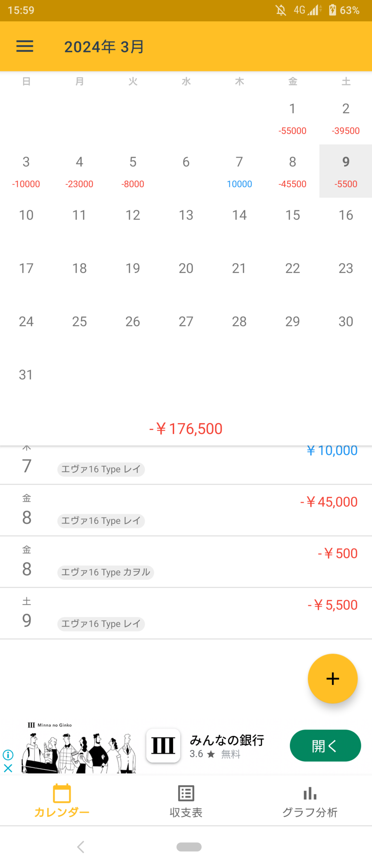Viewport: 372px width, 868px height.
Task: Open the -¥45,000 entry on the 8th
Action: pos(186,510)
